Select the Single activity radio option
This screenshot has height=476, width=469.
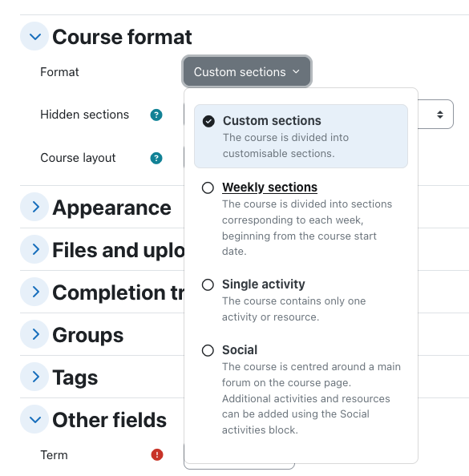pyautogui.click(x=208, y=284)
